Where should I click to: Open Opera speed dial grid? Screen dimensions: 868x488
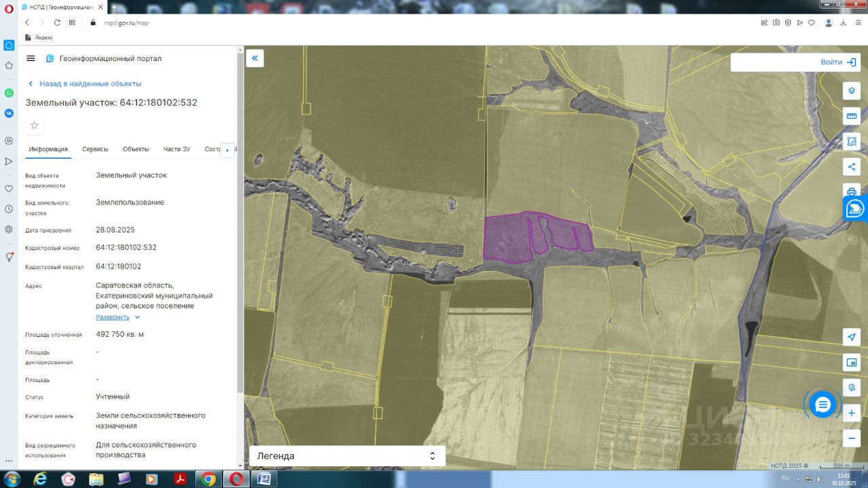[x=72, y=22]
